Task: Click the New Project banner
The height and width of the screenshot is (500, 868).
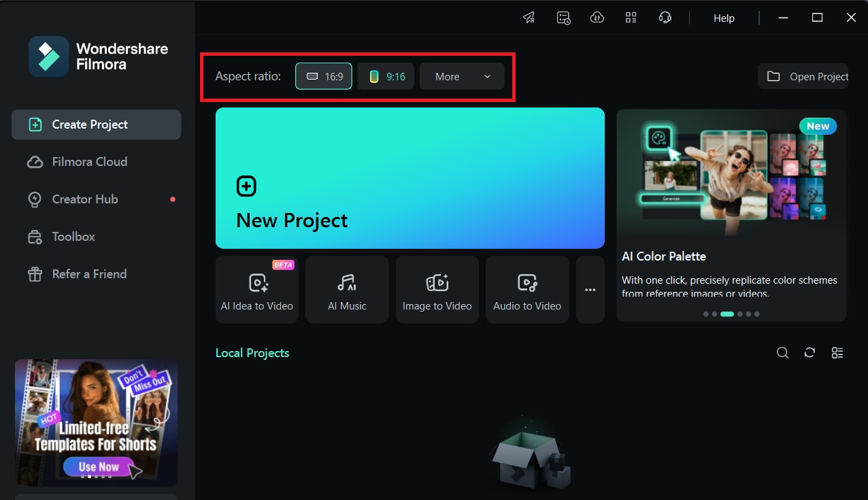Action: coord(410,178)
